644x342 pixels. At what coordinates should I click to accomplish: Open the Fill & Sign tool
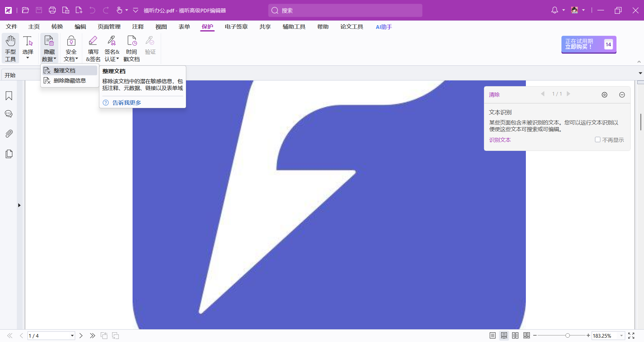[93, 48]
